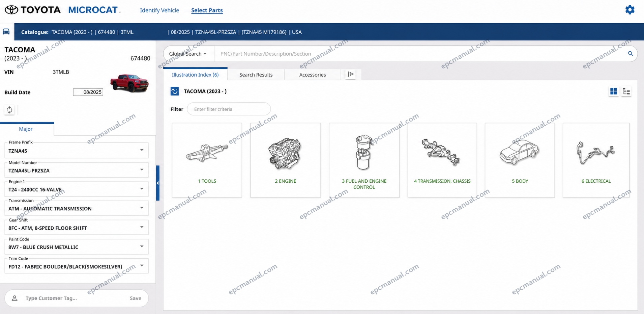Click the vehicle car icon in catalogue bar
644x314 pixels.
(6, 32)
